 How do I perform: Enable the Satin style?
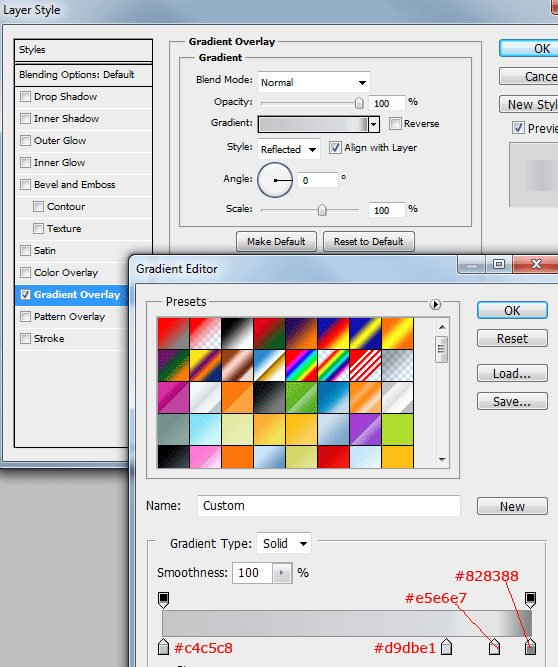pyautogui.click(x=26, y=251)
